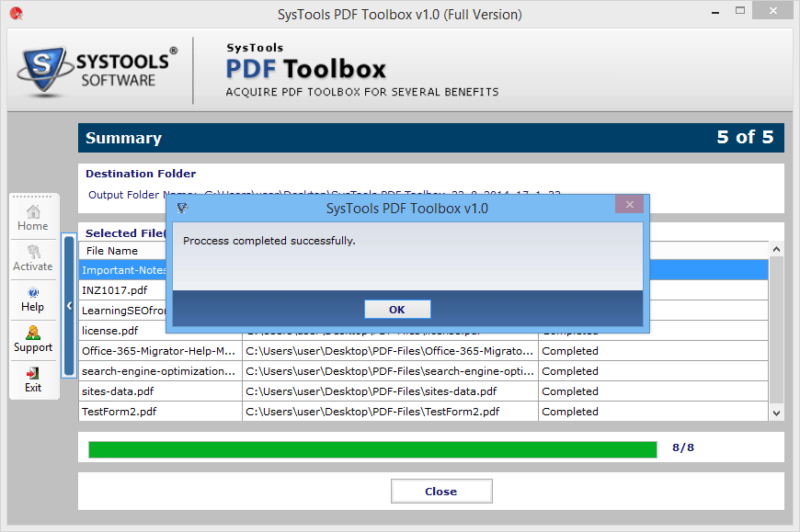Click the 8/8 progress counter

pyautogui.click(x=683, y=447)
